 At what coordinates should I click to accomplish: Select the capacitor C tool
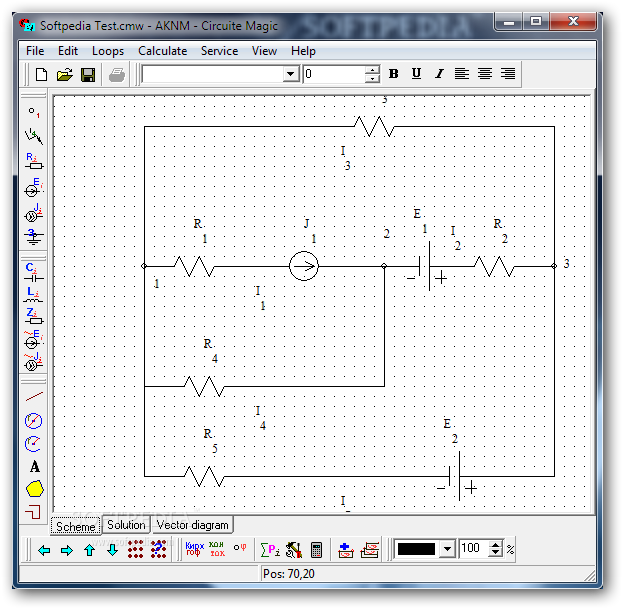point(34,273)
